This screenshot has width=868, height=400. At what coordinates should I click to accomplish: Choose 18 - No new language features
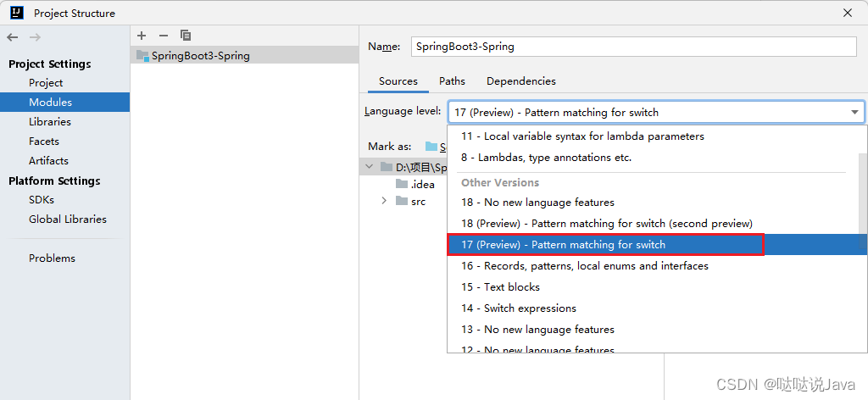pyautogui.click(x=653, y=202)
